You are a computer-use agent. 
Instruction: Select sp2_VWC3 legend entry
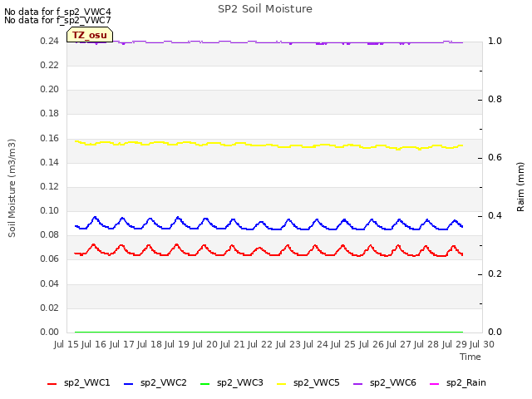[232, 382]
